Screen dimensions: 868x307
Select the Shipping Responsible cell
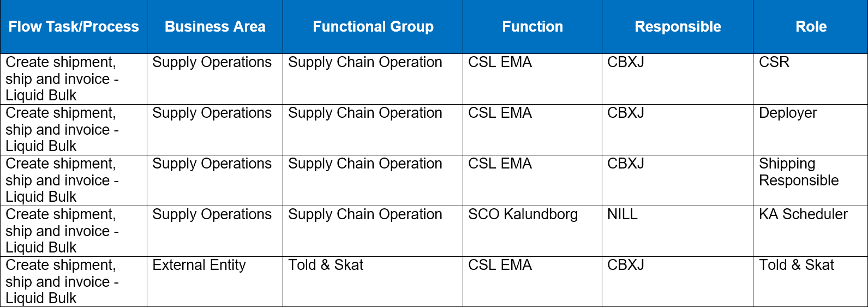811,180
